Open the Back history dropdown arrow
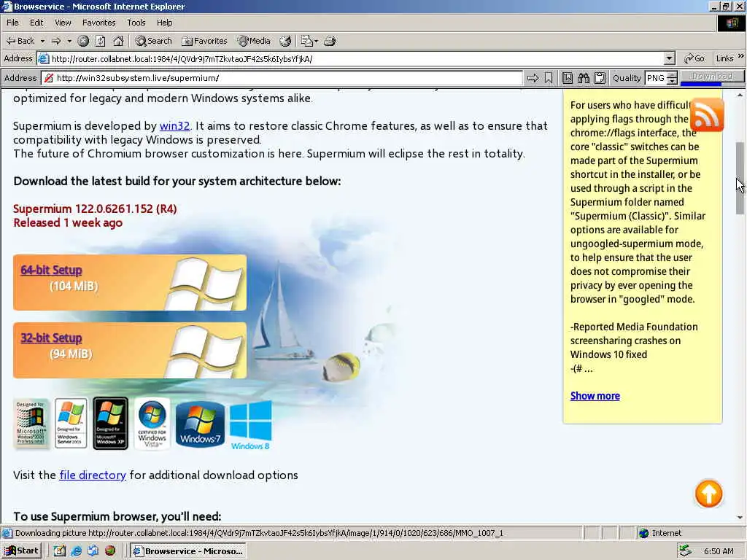This screenshot has width=747, height=560. click(x=42, y=41)
